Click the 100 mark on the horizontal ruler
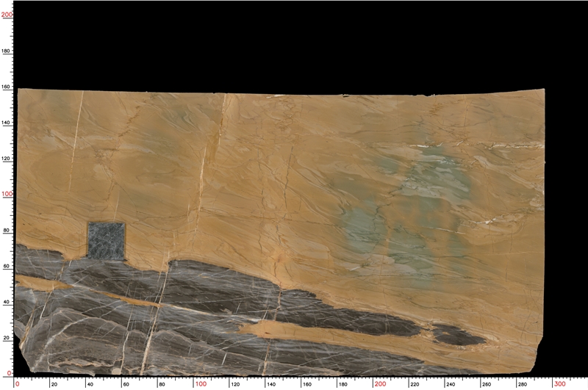 [x=201, y=383]
